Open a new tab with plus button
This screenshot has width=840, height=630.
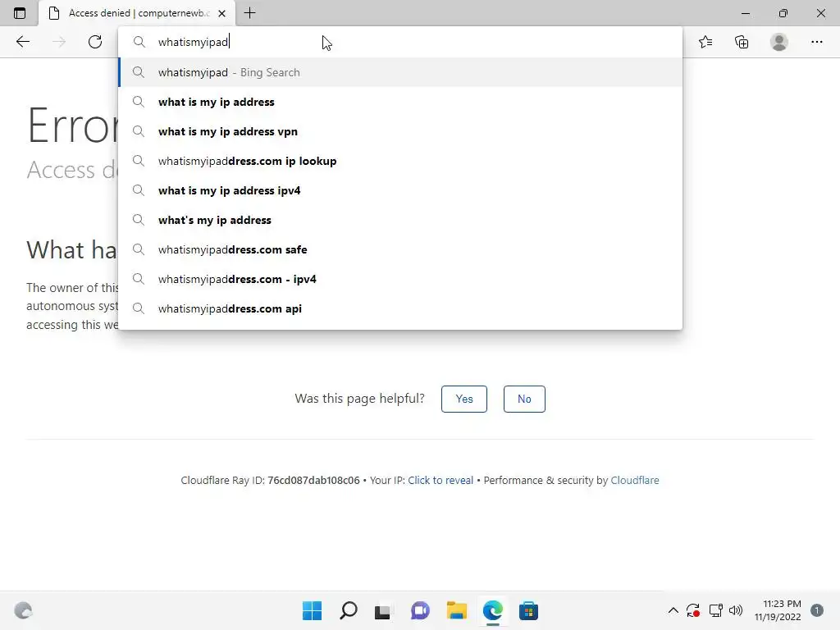tap(249, 13)
